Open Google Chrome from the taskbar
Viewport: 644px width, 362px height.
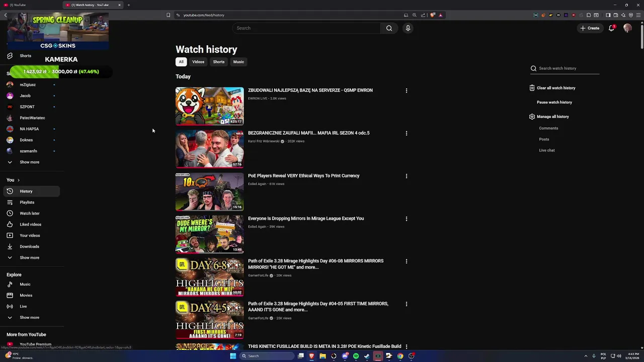point(400,356)
